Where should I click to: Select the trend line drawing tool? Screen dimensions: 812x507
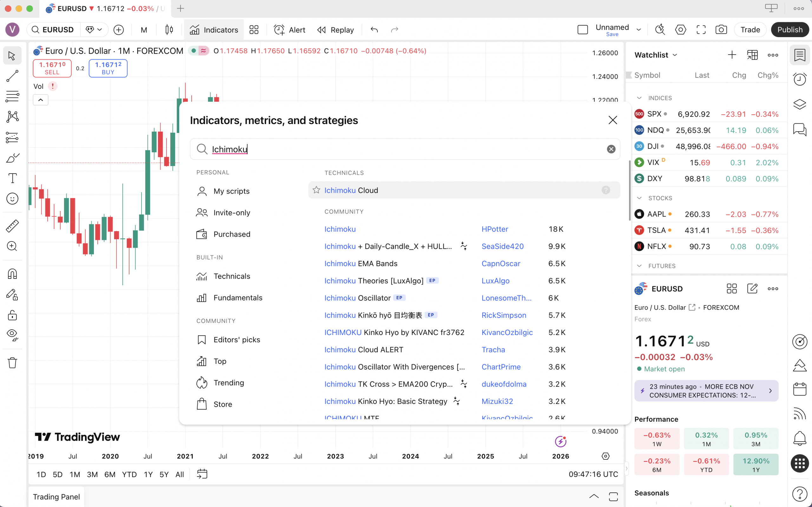(12, 76)
